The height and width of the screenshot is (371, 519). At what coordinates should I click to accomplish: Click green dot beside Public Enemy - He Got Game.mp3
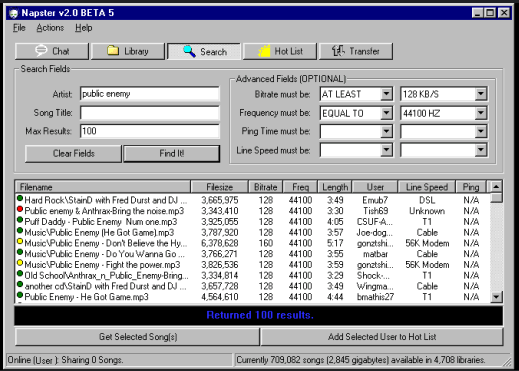(x=20, y=295)
